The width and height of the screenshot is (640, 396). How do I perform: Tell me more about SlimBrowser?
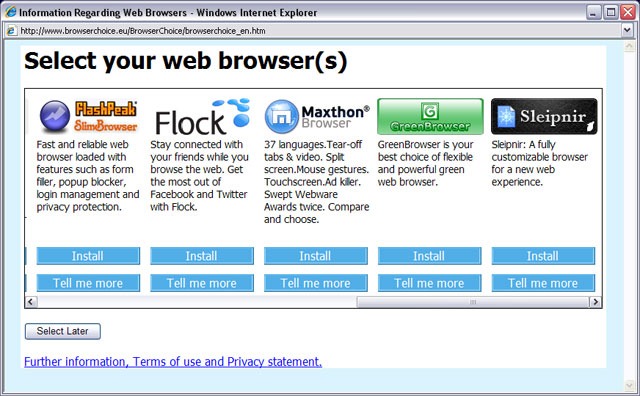click(x=88, y=283)
